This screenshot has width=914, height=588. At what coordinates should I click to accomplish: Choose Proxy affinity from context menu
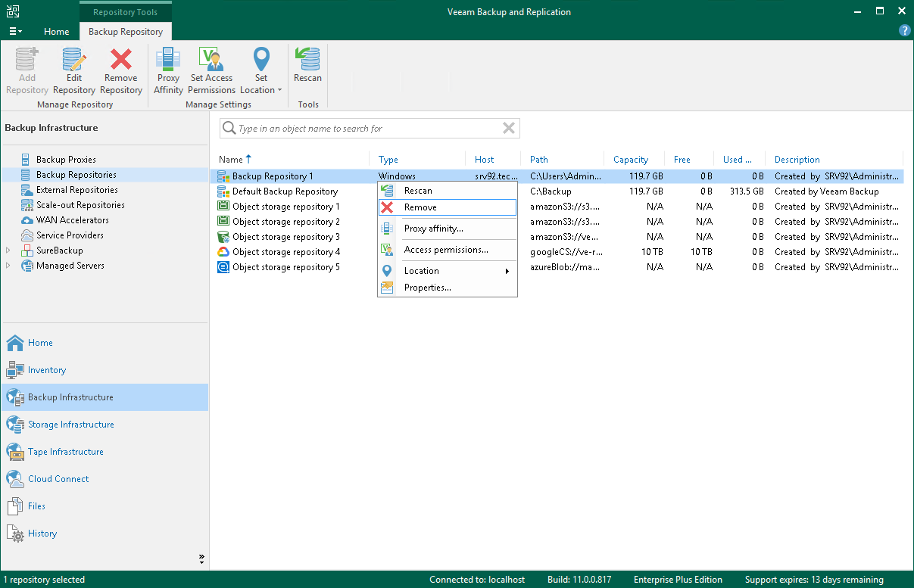point(448,229)
